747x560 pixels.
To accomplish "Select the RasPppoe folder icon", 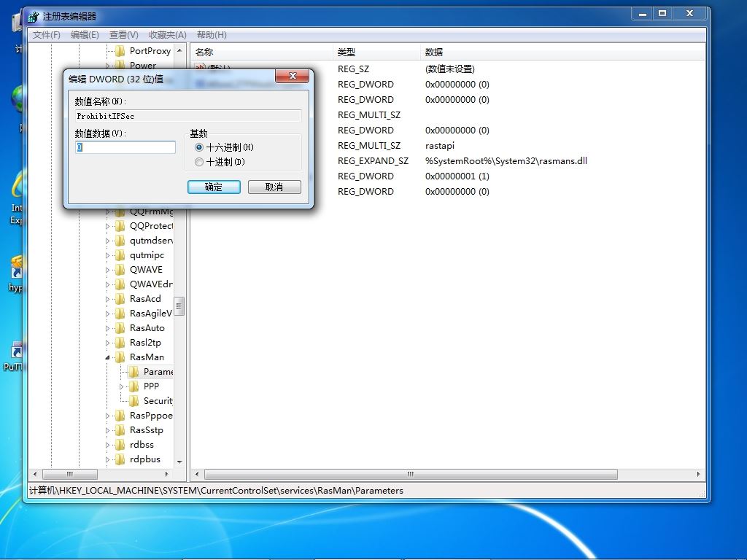I will 120,416.
